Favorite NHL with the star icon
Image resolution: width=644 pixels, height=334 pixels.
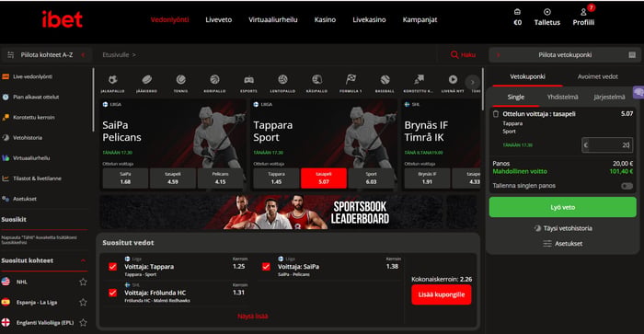click(x=83, y=282)
